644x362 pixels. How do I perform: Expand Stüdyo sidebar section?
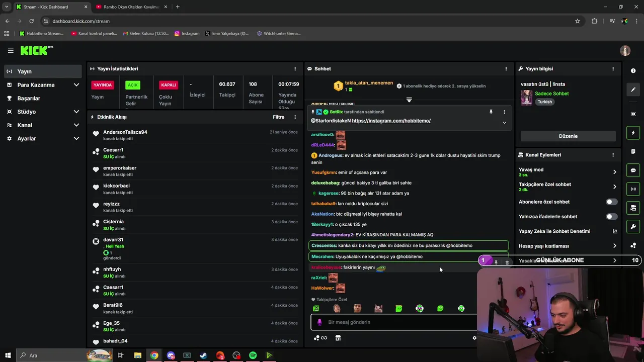[76, 112]
